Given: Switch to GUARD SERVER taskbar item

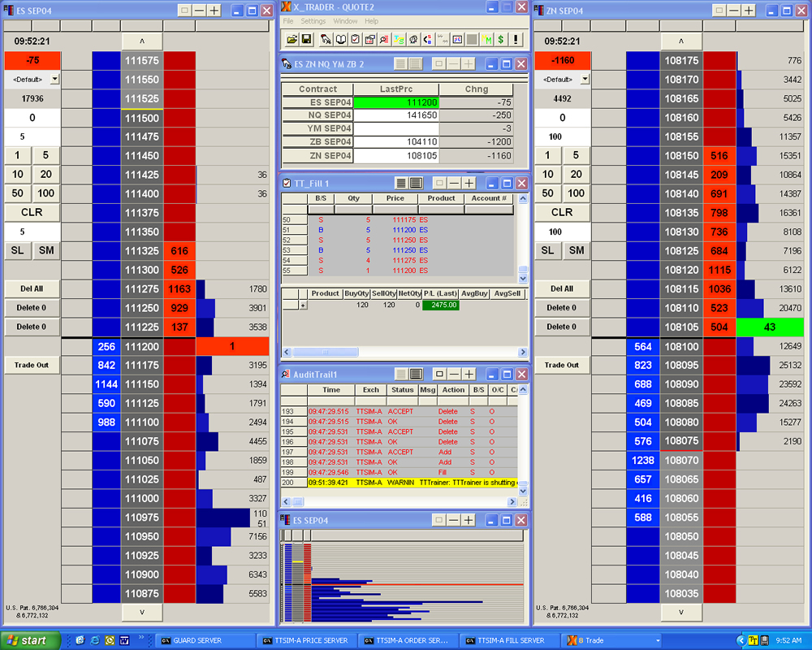Looking at the screenshot, I should tap(205, 641).
